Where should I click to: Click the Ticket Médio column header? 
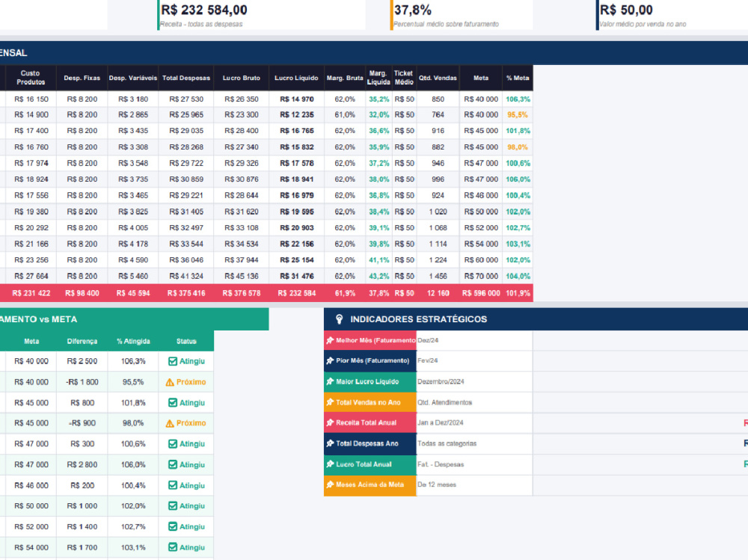click(x=404, y=78)
